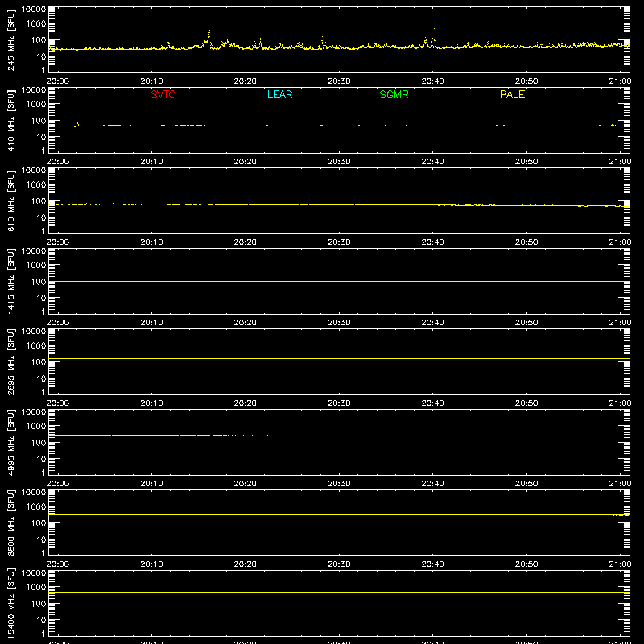Select the 4995 MHz [SFU] axis label
Image resolution: width=644 pixels, height=644 pixels.
(x=11, y=442)
